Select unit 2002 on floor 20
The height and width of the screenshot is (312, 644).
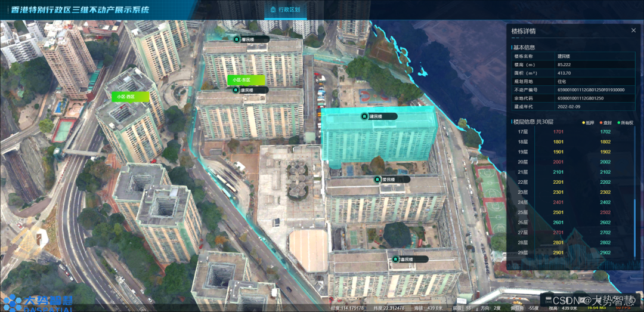tap(605, 162)
